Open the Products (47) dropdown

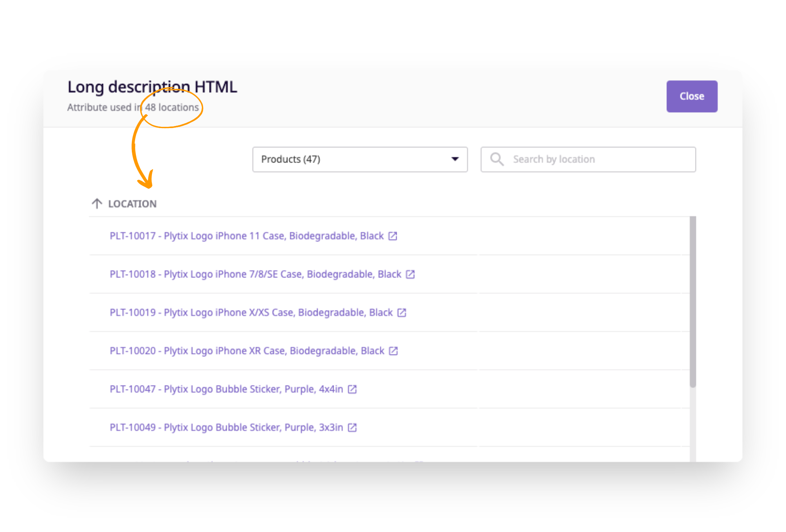tap(360, 159)
